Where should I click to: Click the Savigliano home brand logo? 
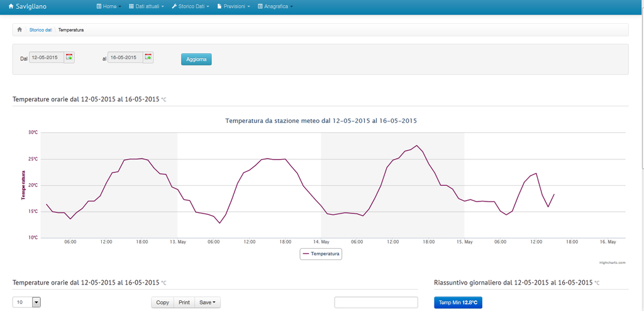tap(31, 6)
